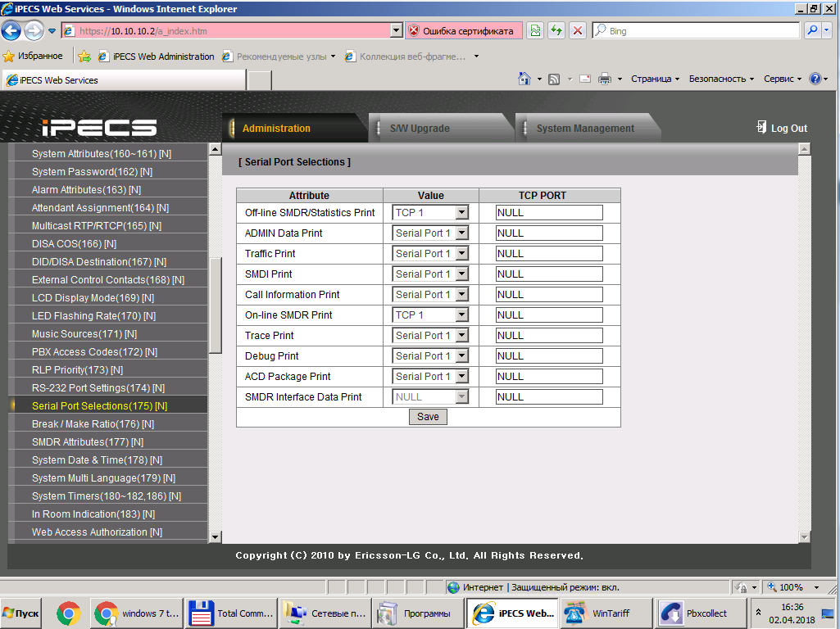Click the printer icon in command bar
840x629 pixels.
coord(605,79)
